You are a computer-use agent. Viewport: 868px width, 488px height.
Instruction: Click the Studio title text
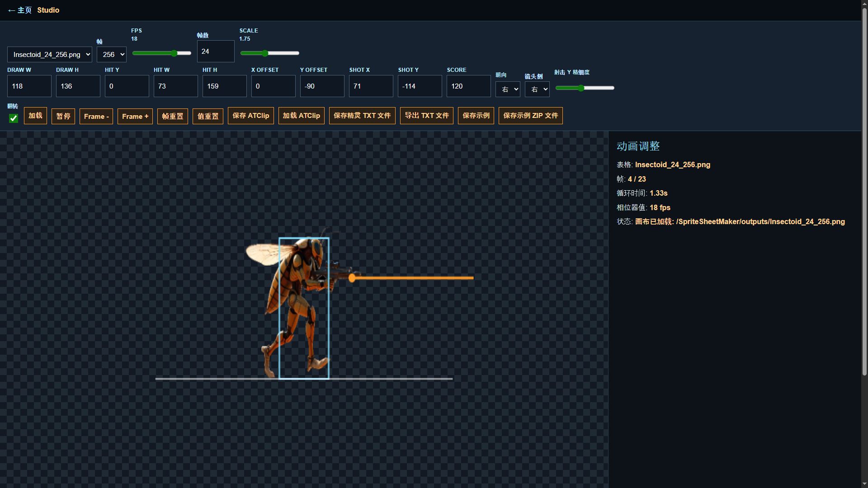(48, 10)
